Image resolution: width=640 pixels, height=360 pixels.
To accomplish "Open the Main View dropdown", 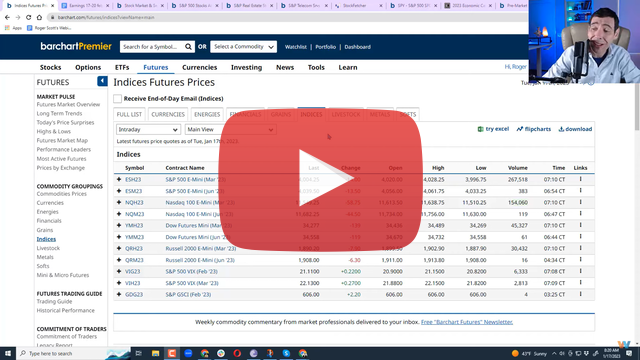I will pos(230,129).
